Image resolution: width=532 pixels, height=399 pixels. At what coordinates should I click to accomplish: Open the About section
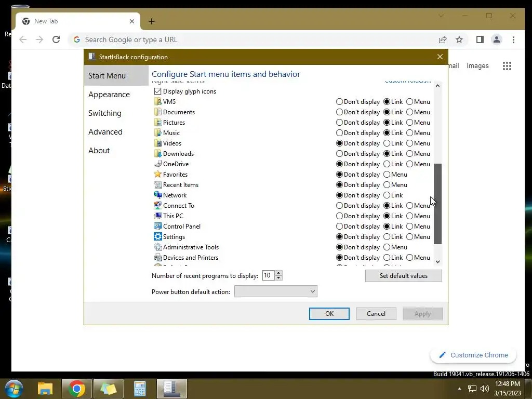point(116,150)
